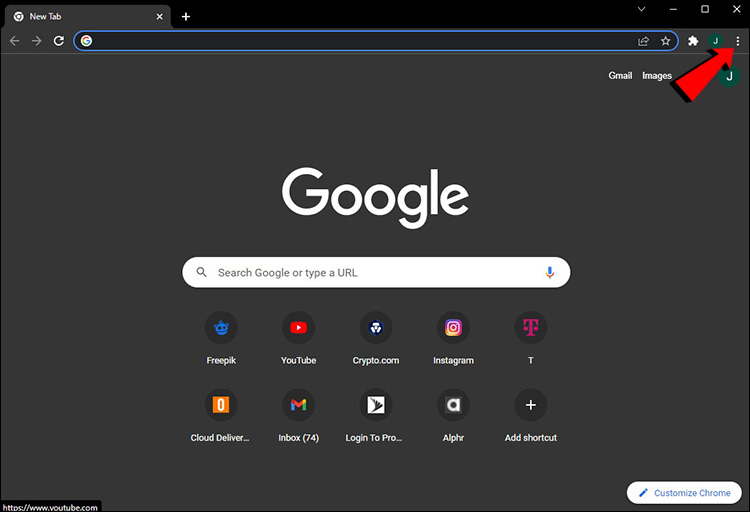750x512 pixels.
Task: Open the Instagram shortcut
Action: tap(453, 338)
